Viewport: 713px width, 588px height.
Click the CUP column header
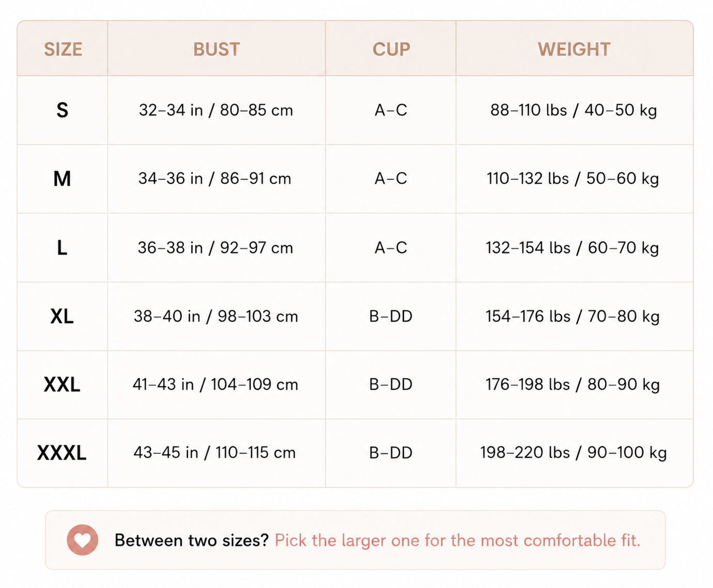[x=391, y=50]
